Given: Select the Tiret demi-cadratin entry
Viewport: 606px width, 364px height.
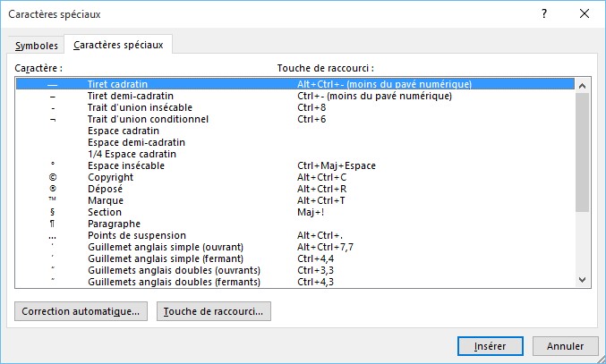Looking at the screenshot, I should point(131,96).
